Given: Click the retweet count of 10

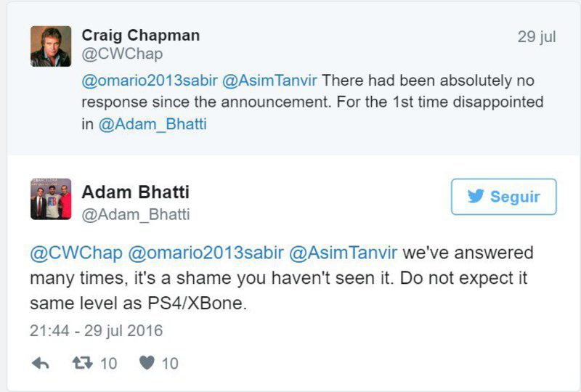Looking at the screenshot, I should [x=108, y=363].
